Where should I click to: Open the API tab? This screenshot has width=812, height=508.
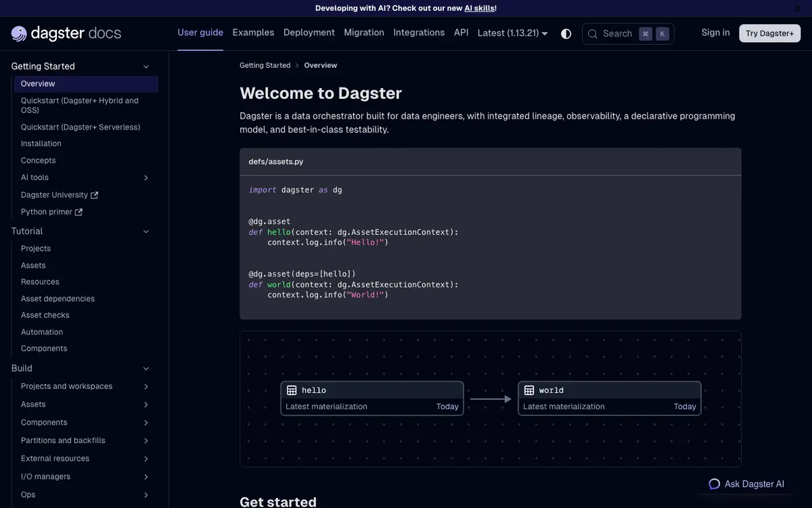click(461, 33)
